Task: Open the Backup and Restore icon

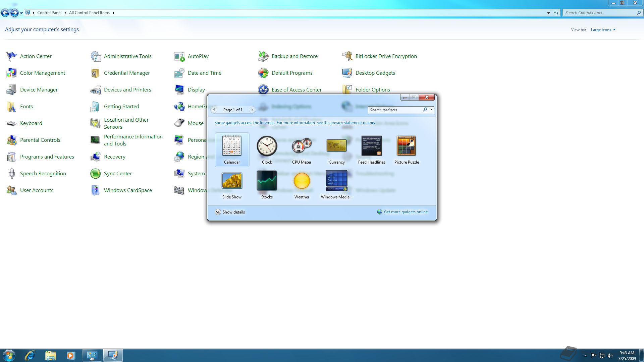Action: click(x=263, y=56)
